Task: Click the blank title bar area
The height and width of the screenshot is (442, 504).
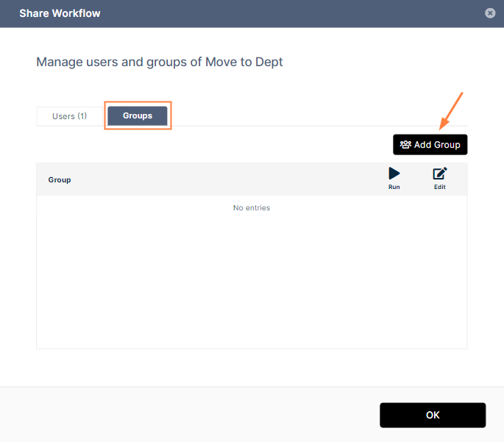Action: (x=294, y=13)
